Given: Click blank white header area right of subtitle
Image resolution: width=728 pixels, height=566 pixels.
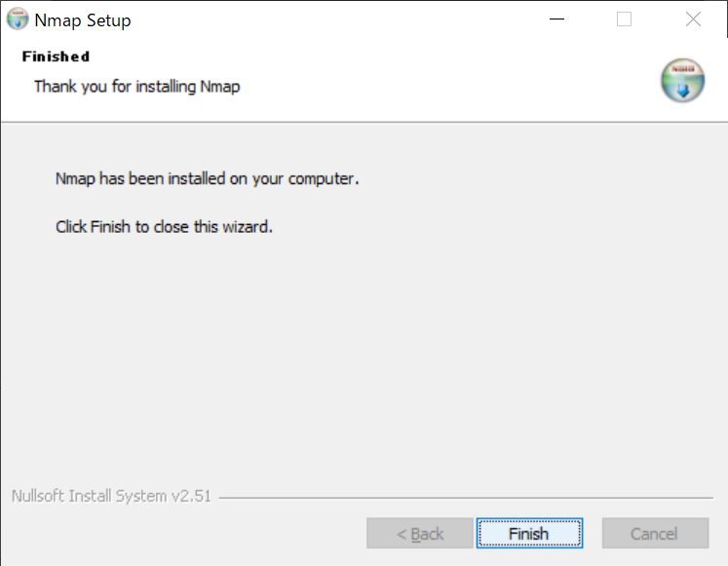Looking at the screenshot, I should 439,86.
